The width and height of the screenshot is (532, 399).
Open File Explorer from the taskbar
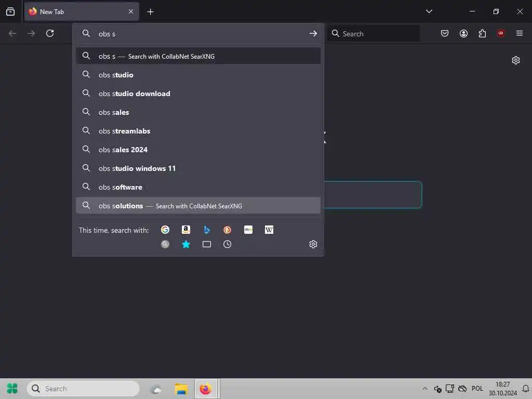tap(181, 389)
